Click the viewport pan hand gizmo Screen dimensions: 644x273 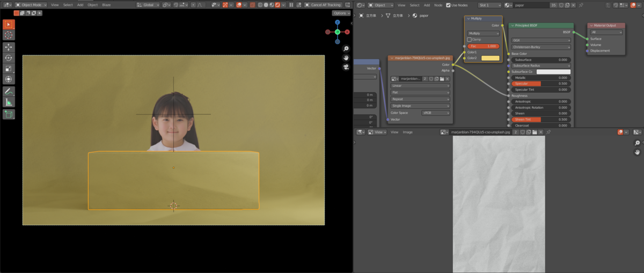pos(346,57)
